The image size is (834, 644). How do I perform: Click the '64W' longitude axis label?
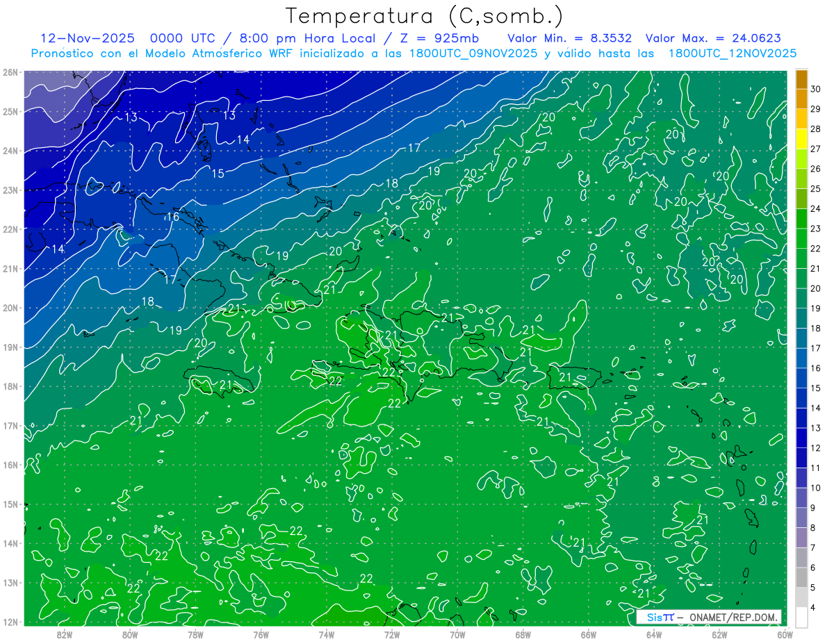click(653, 634)
